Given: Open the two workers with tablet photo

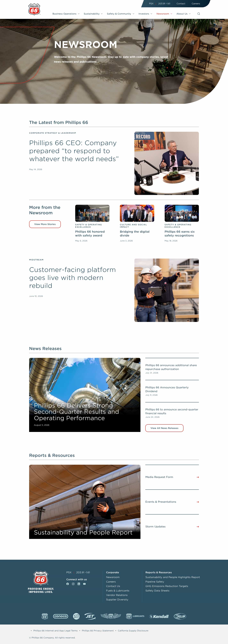Looking at the screenshot, I should pos(167,290).
